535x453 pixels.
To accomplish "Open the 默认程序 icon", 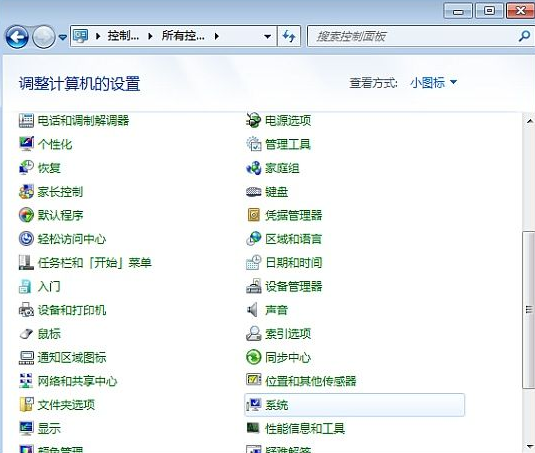I will 26,215.
